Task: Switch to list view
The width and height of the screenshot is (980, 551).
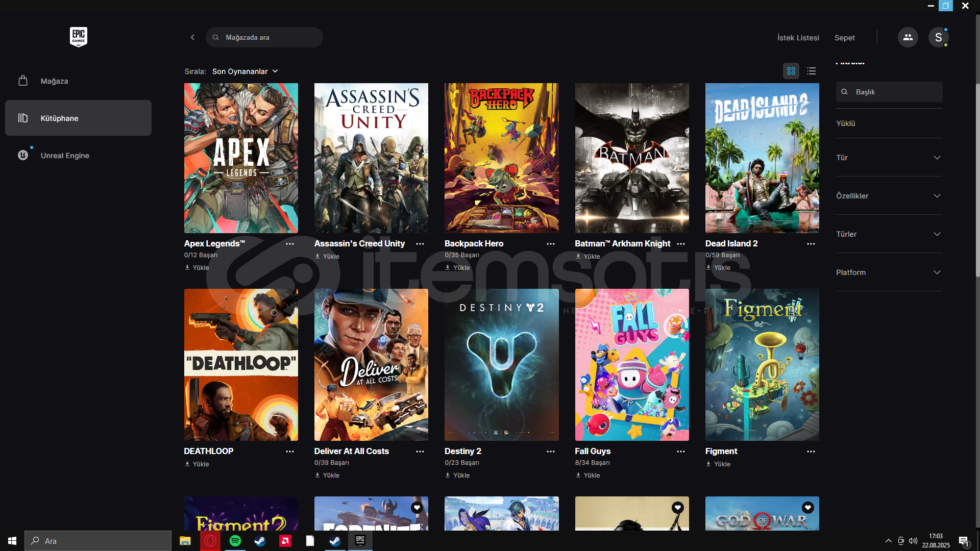Action: tap(812, 71)
